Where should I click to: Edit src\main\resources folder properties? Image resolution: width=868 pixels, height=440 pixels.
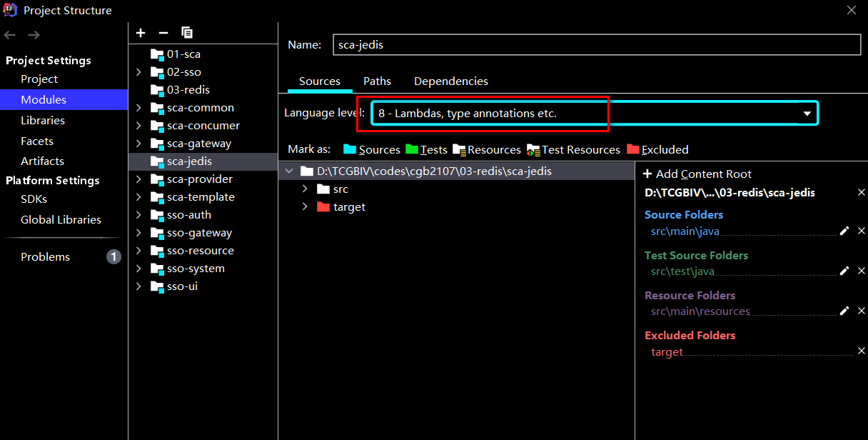click(x=844, y=311)
